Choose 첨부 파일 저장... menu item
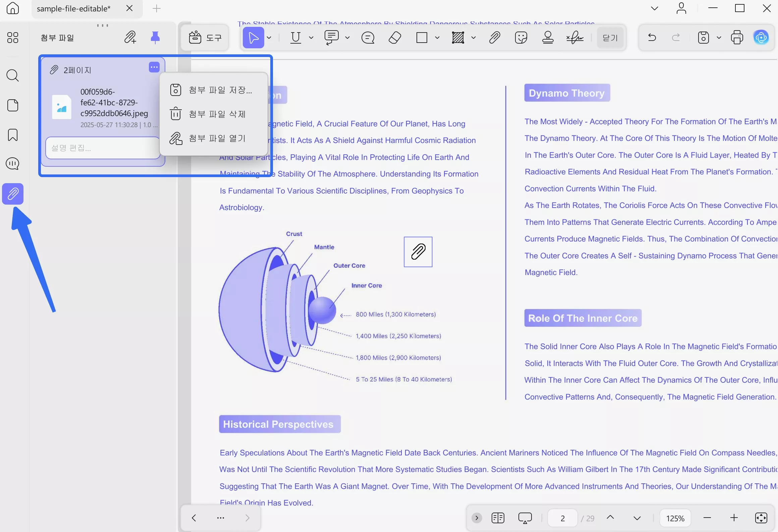Screen dimensions: 778x532 [x=214, y=90]
